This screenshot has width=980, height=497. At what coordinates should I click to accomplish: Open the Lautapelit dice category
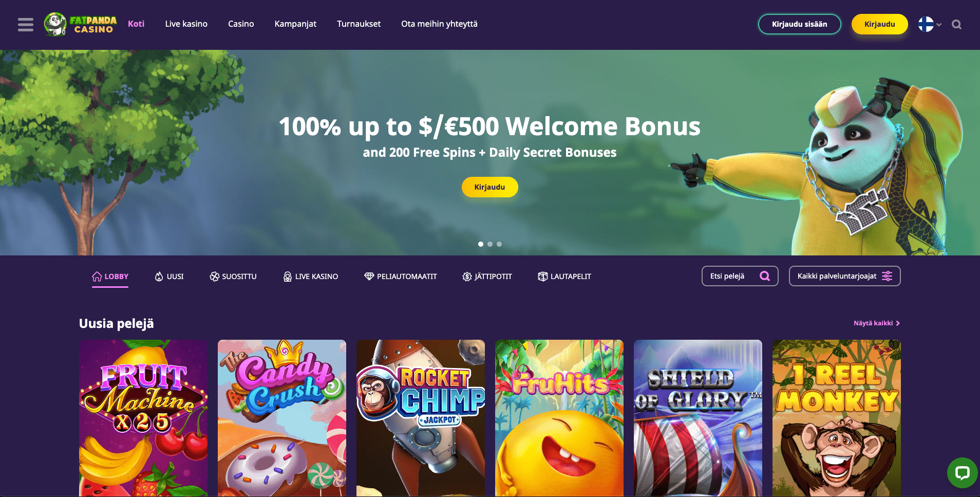564,277
